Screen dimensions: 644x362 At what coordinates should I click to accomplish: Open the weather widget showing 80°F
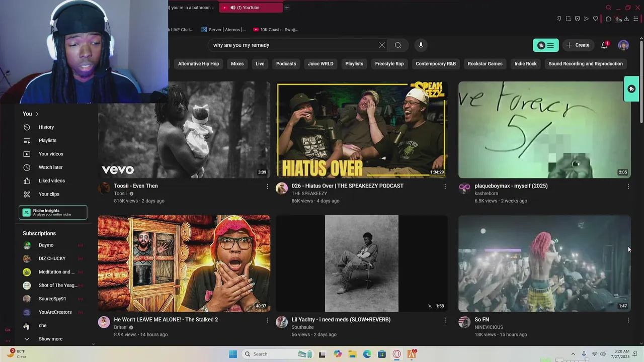pyautogui.click(x=18, y=354)
